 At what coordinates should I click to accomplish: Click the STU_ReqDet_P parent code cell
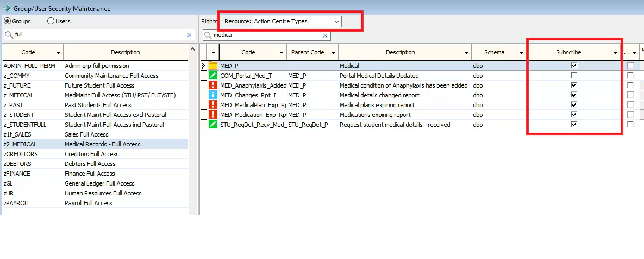click(312, 124)
